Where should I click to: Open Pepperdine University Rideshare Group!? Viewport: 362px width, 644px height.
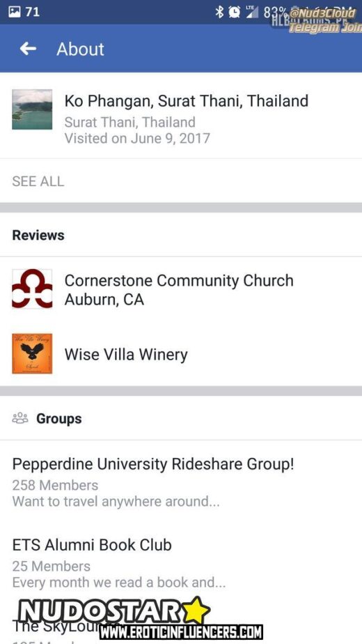click(181, 482)
